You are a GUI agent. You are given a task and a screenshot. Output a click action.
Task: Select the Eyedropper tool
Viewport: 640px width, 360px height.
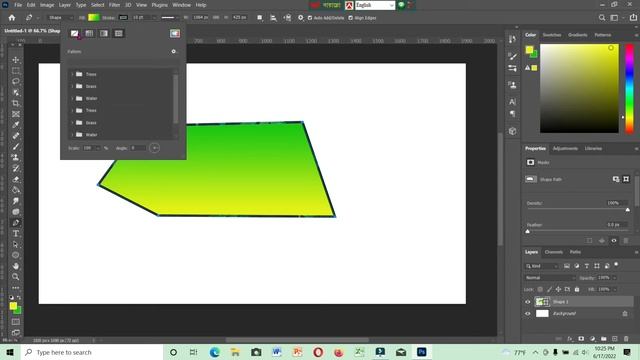16,124
